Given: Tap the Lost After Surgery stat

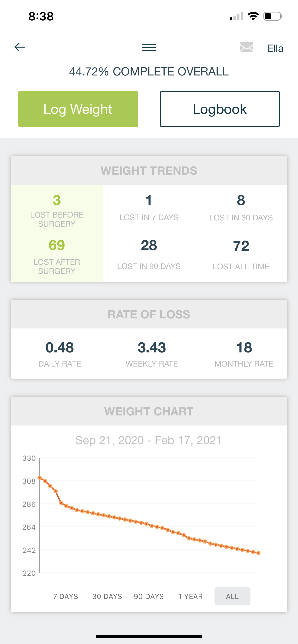Looking at the screenshot, I should [x=57, y=256].
